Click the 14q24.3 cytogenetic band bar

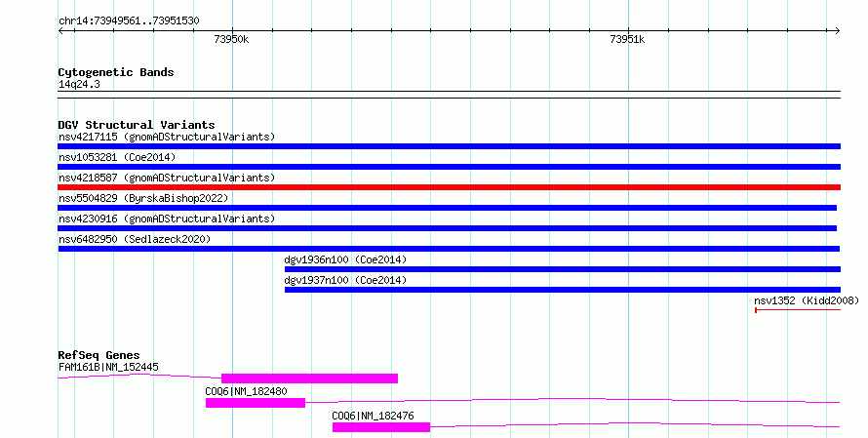449,95
